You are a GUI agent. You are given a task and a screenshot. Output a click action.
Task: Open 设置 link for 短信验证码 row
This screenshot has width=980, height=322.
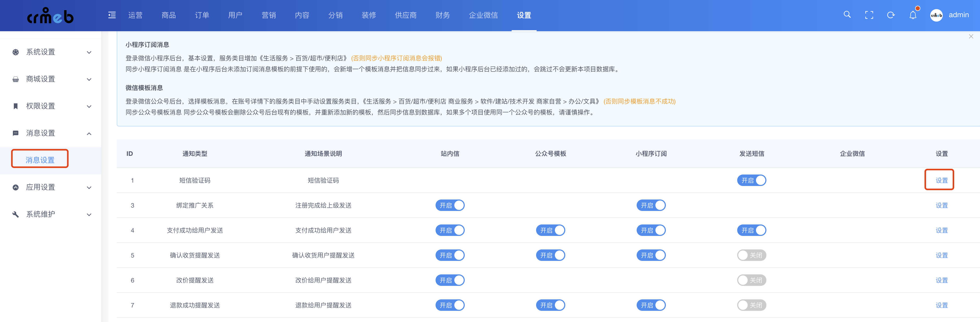click(941, 180)
